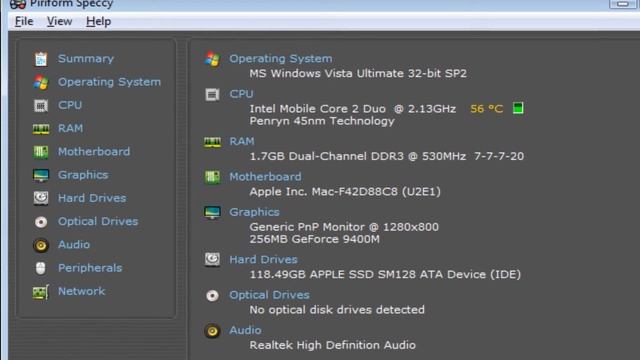Click the Optical Drives disc icon in summary panel

(x=212, y=296)
